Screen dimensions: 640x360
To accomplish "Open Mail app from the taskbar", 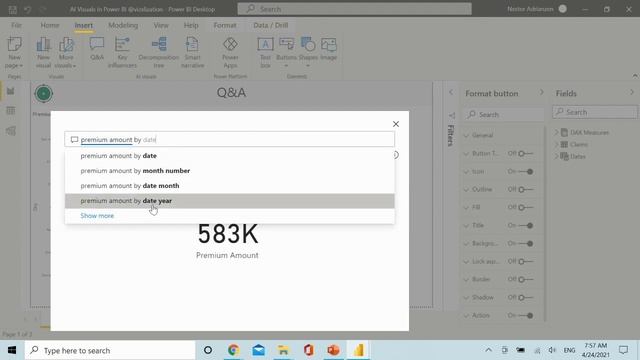I will pyautogui.click(x=258, y=350).
